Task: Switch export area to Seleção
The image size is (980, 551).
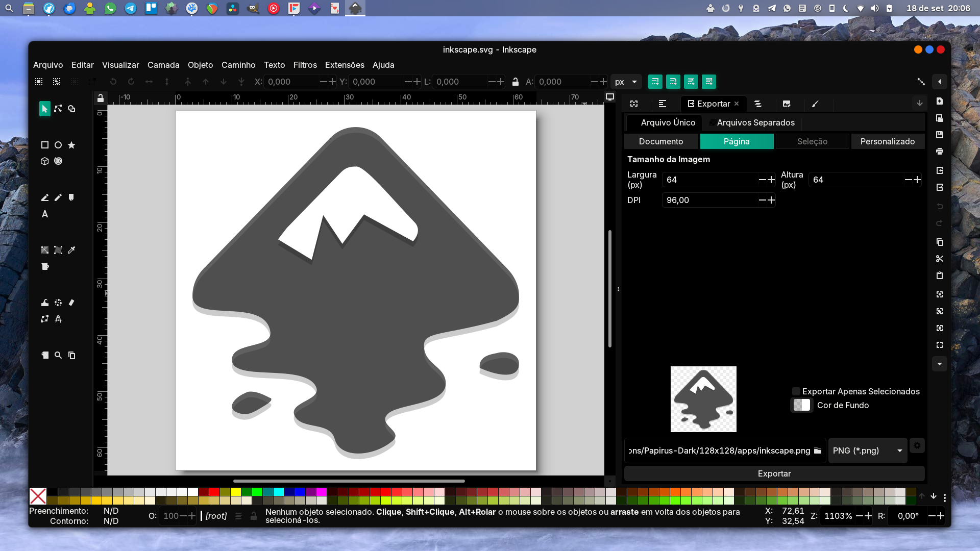Action: click(x=812, y=141)
